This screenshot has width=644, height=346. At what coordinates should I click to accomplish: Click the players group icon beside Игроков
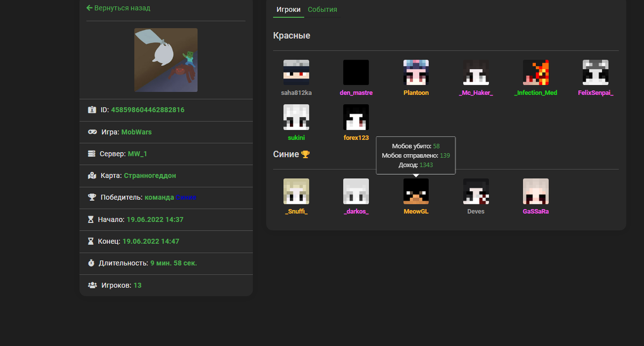[x=92, y=285]
